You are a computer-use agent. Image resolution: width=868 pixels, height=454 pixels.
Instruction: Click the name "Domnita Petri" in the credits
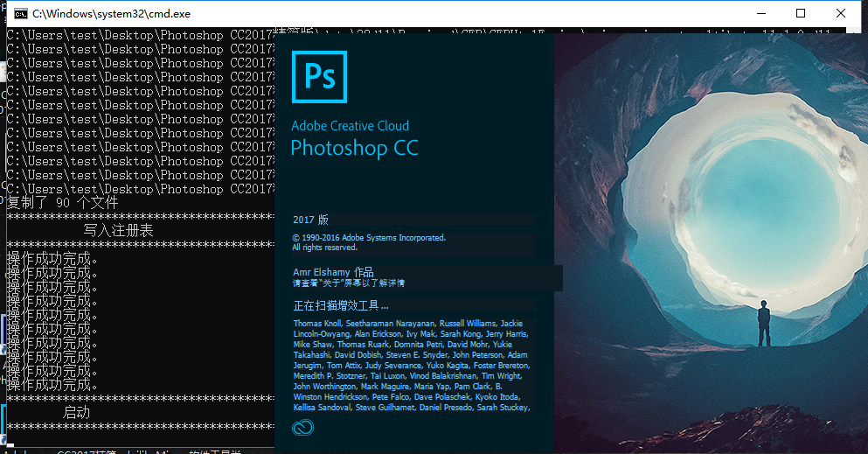click(x=419, y=345)
